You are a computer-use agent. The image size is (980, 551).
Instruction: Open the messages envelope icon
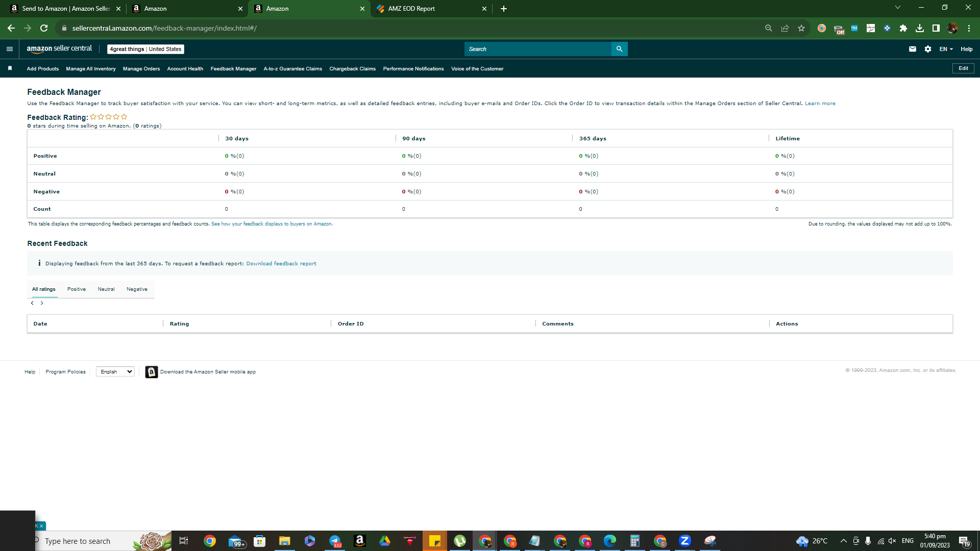click(x=913, y=49)
